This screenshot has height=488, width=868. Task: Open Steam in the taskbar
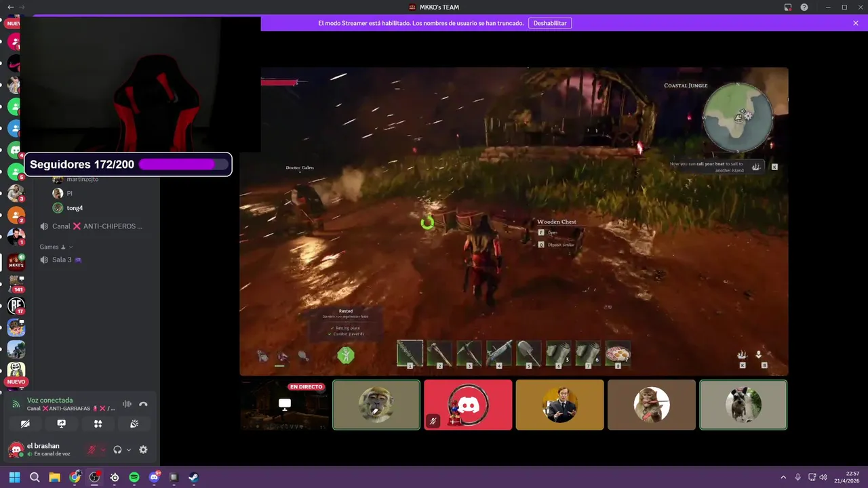click(x=193, y=477)
